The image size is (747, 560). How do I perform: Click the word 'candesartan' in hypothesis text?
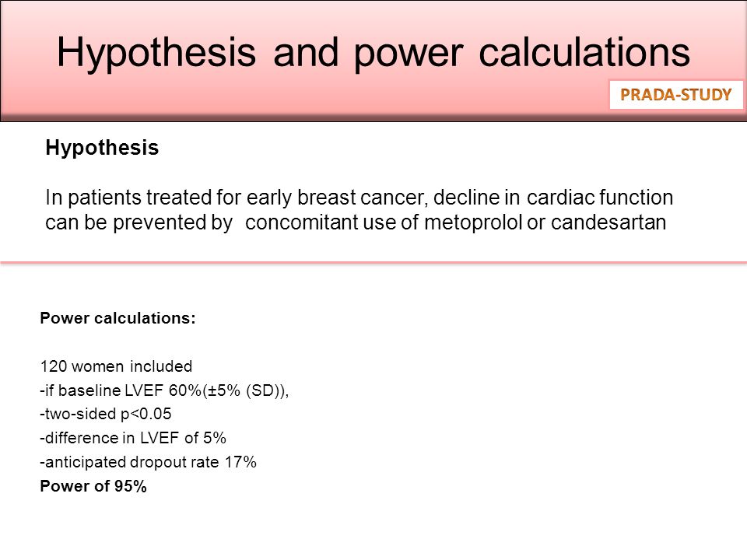(x=608, y=222)
